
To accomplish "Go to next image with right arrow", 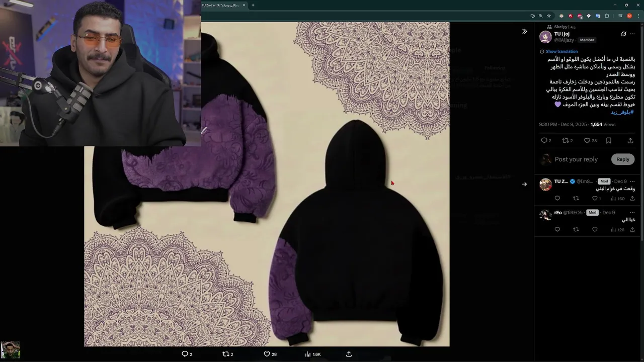I will pos(524,184).
